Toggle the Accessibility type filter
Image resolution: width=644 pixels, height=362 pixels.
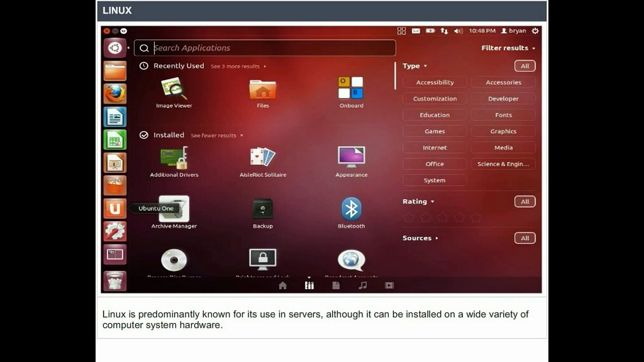(x=435, y=82)
